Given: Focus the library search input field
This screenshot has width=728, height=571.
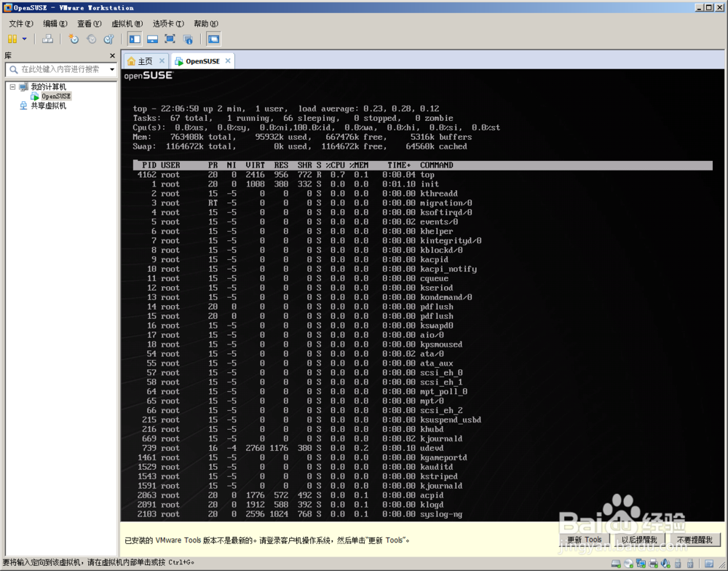Looking at the screenshot, I should (x=60, y=69).
